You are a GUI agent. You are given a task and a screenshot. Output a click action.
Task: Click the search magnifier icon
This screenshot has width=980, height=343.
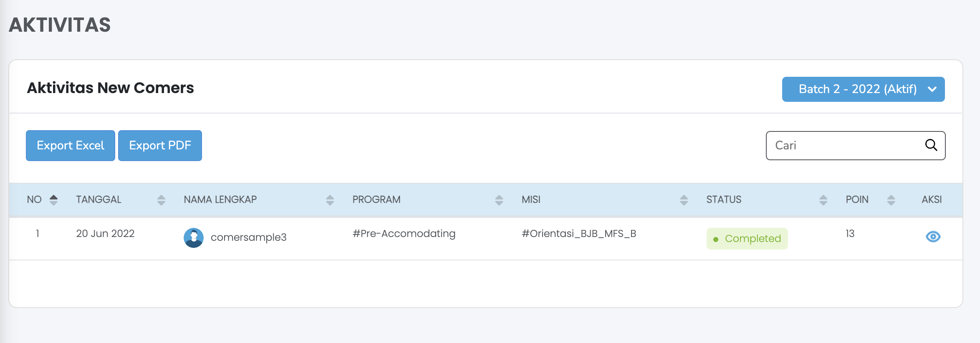coord(931,145)
